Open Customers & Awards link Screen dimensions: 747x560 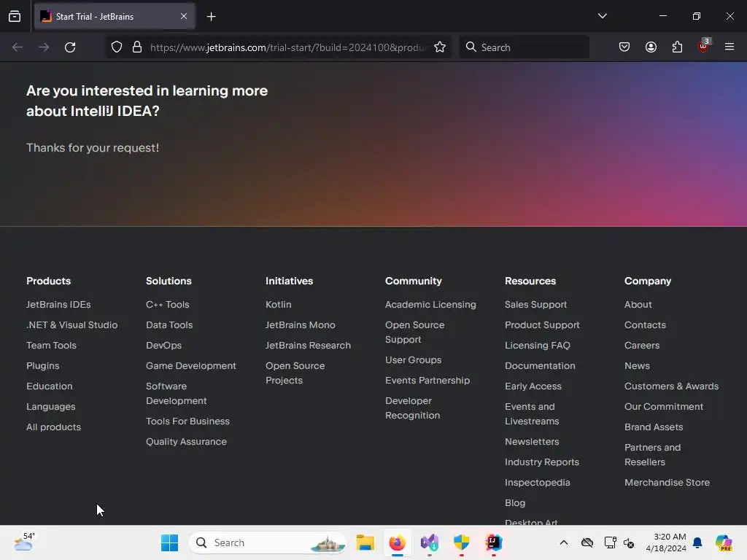(672, 386)
